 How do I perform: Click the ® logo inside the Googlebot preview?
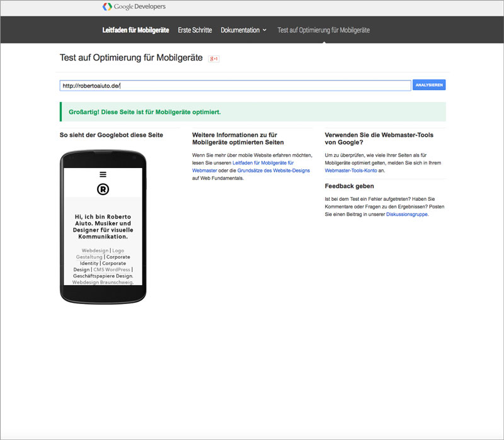(103, 188)
